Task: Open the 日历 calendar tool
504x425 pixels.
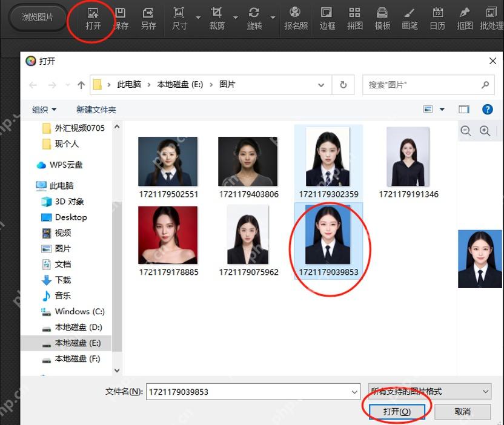Action: (x=437, y=19)
